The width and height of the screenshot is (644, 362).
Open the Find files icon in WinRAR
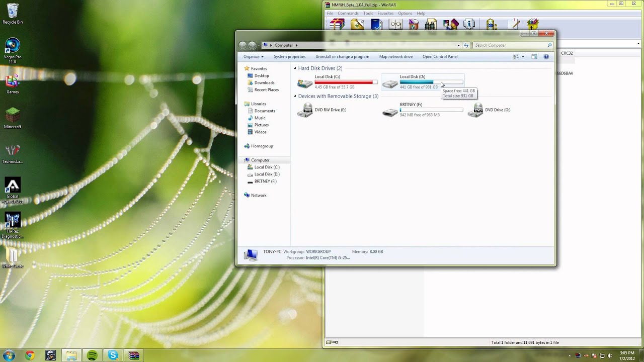coord(430,24)
